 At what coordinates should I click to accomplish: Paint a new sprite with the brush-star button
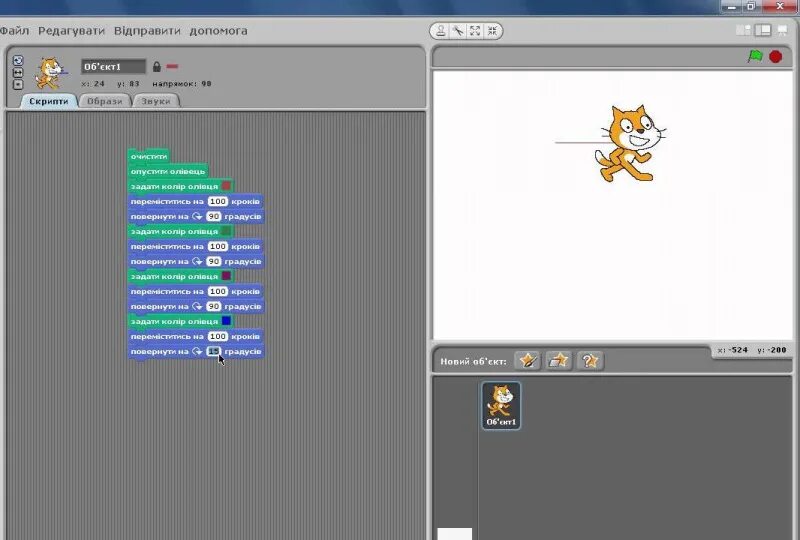528,361
